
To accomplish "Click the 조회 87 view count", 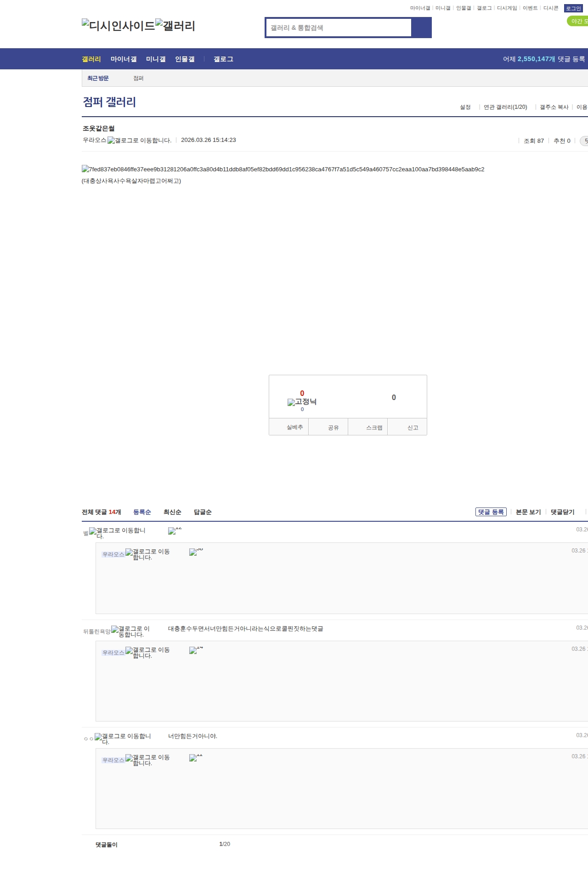I will [x=534, y=141].
